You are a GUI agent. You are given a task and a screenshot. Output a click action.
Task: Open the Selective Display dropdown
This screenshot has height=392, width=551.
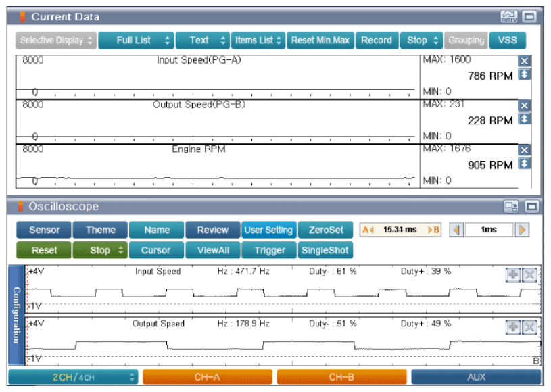(x=56, y=41)
